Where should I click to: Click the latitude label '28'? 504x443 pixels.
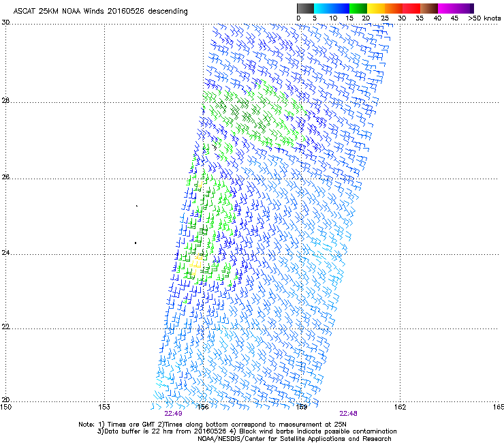5,100
